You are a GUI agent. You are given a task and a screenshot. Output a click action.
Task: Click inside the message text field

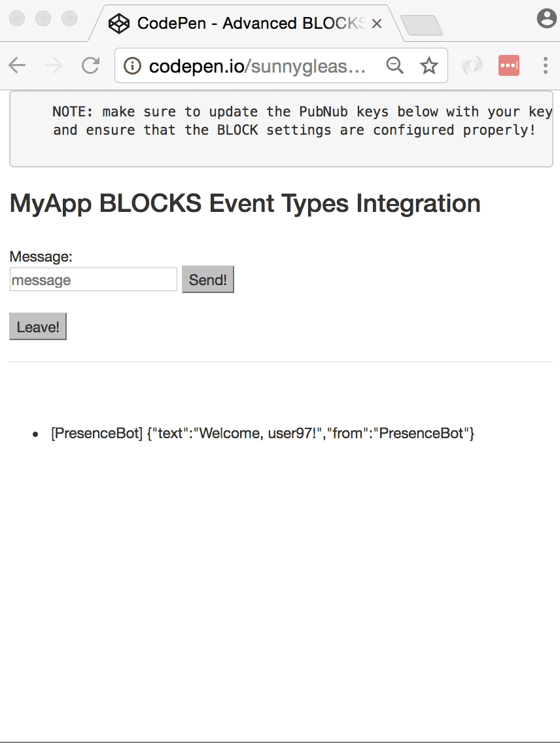[93, 279]
